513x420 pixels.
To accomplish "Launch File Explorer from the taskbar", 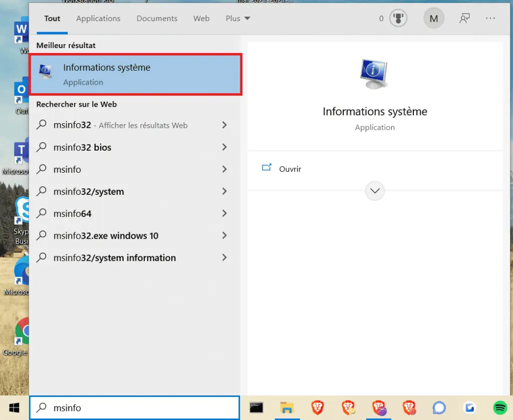I will (287, 407).
